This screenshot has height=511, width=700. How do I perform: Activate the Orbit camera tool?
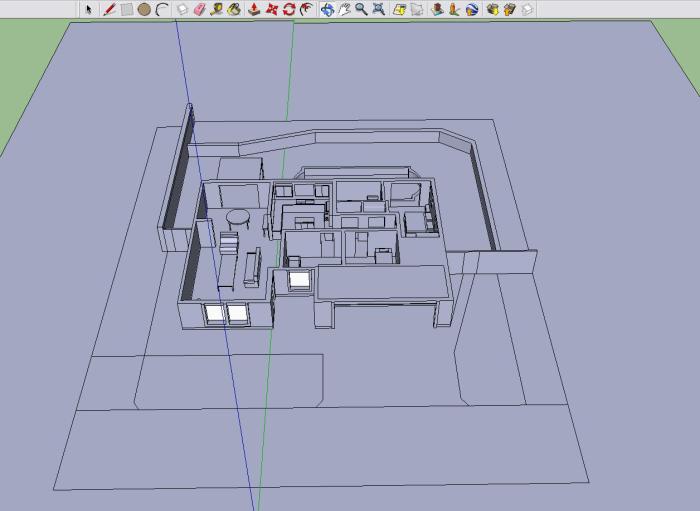327,9
